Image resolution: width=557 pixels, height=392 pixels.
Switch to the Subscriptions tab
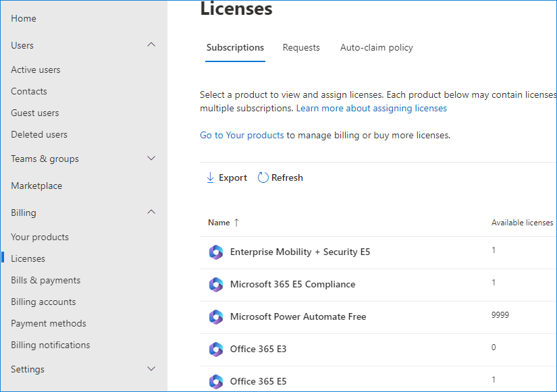pyautogui.click(x=235, y=48)
